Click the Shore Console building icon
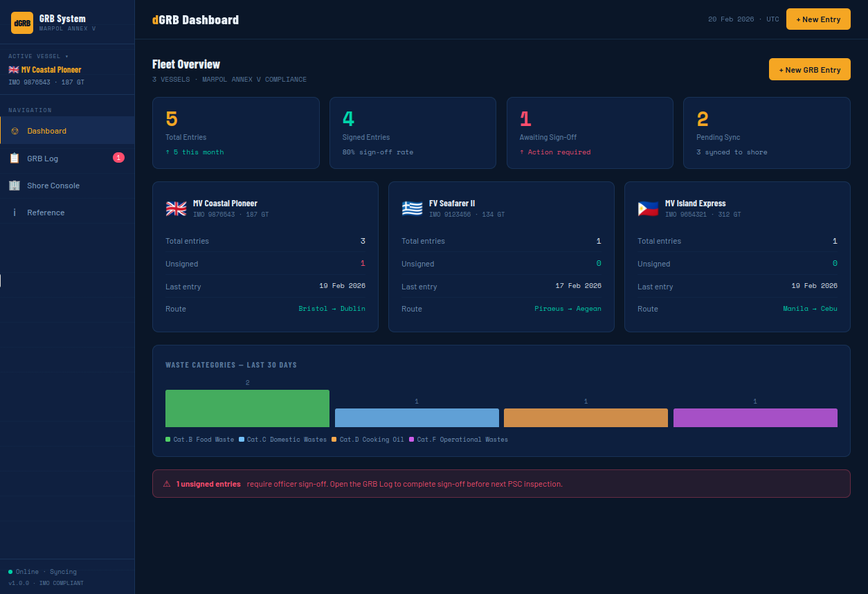Screen dimensions: 868x594 (15, 186)
